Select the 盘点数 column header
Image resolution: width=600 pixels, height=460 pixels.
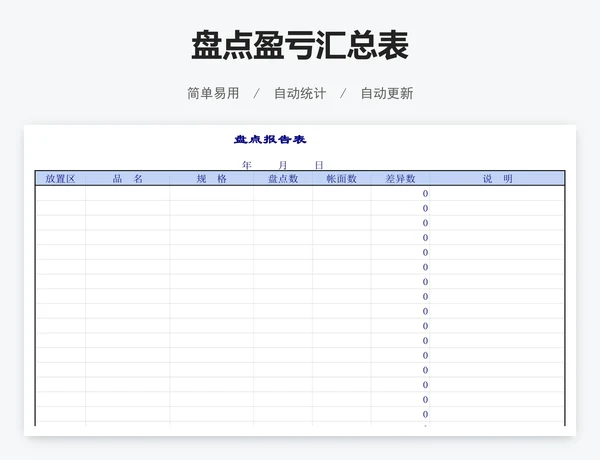pyautogui.click(x=283, y=179)
